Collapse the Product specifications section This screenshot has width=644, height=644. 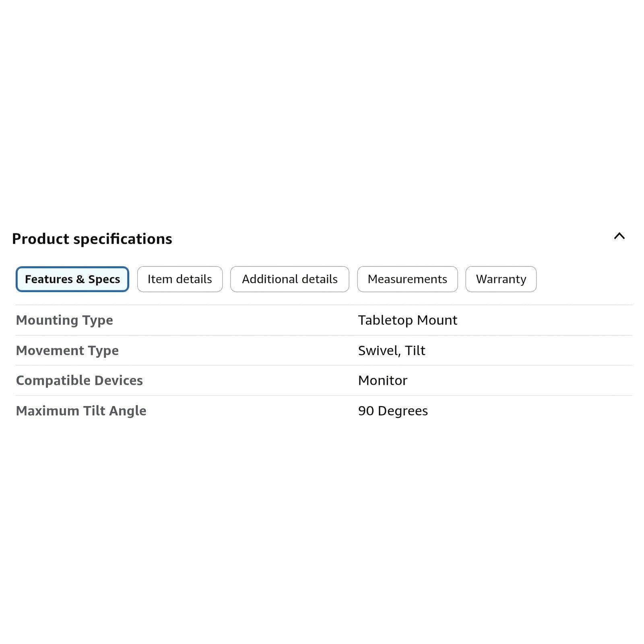coord(619,236)
